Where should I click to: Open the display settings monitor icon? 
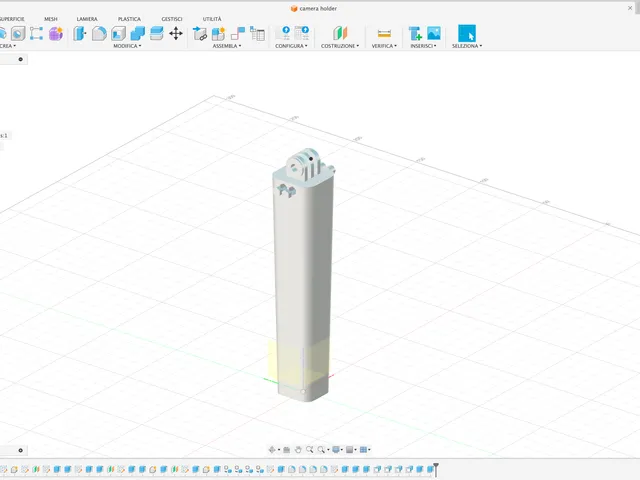(x=336, y=450)
